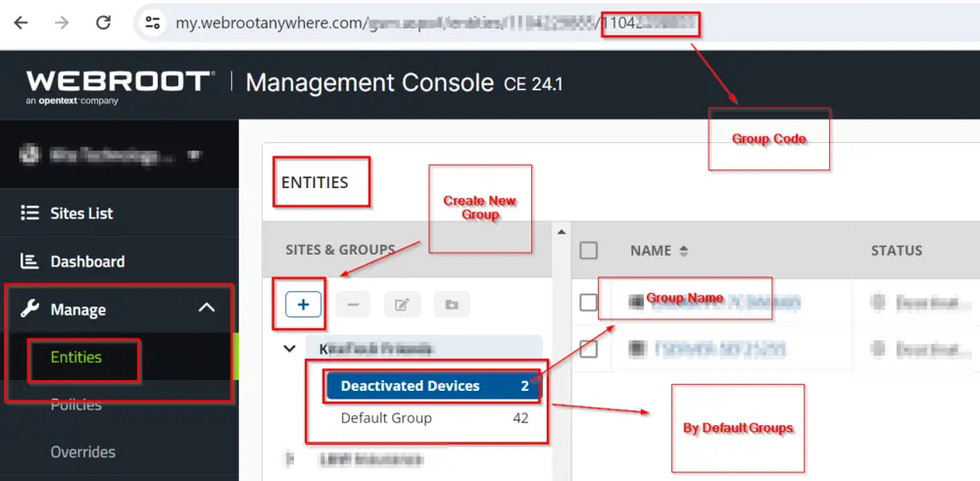Click the Webroot logo
This screenshot has height=481, width=980.
click(120, 85)
